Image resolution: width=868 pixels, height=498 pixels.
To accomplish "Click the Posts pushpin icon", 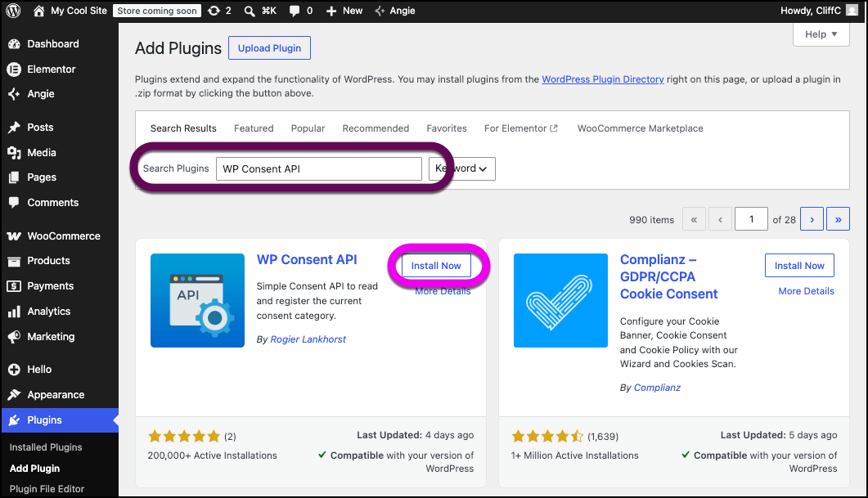I will (x=15, y=128).
